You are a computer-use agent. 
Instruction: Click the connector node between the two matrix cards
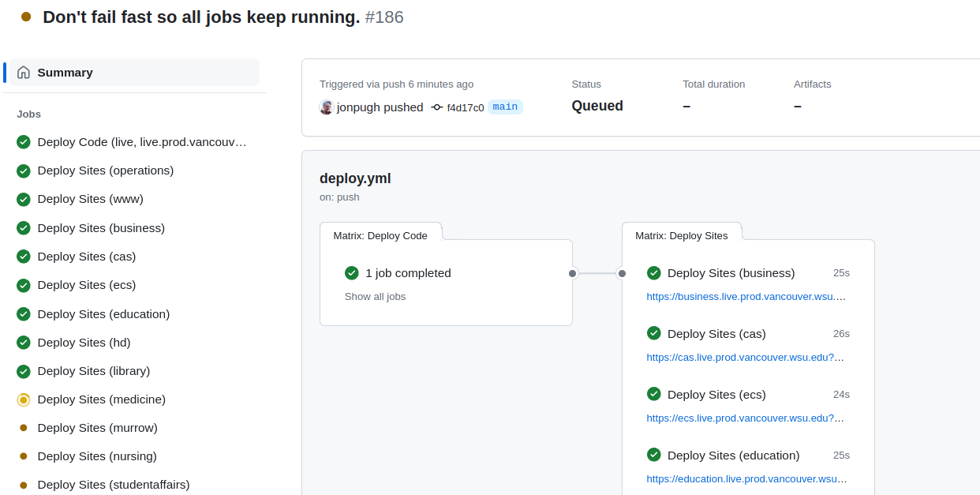pyautogui.click(x=597, y=273)
